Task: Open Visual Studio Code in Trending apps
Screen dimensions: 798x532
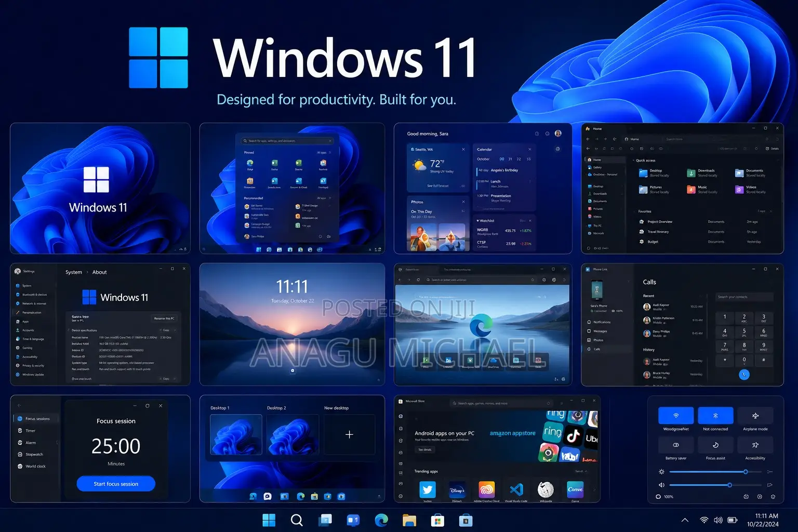Action: (516, 489)
